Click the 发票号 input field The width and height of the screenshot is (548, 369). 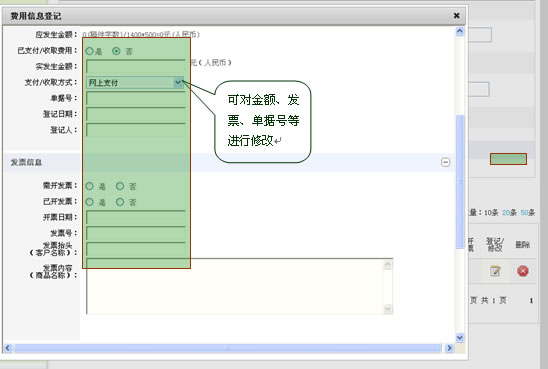[136, 233]
